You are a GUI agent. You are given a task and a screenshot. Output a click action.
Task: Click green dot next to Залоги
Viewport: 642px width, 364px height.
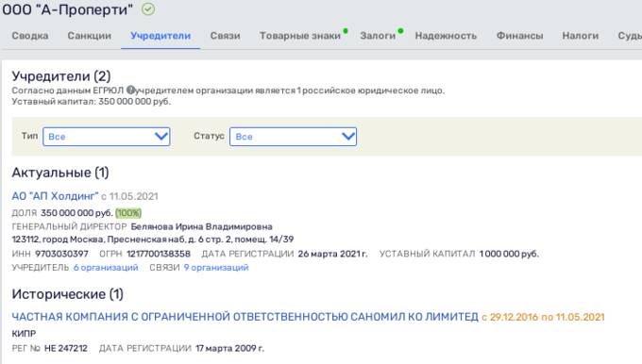pyautogui.click(x=400, y=31)
